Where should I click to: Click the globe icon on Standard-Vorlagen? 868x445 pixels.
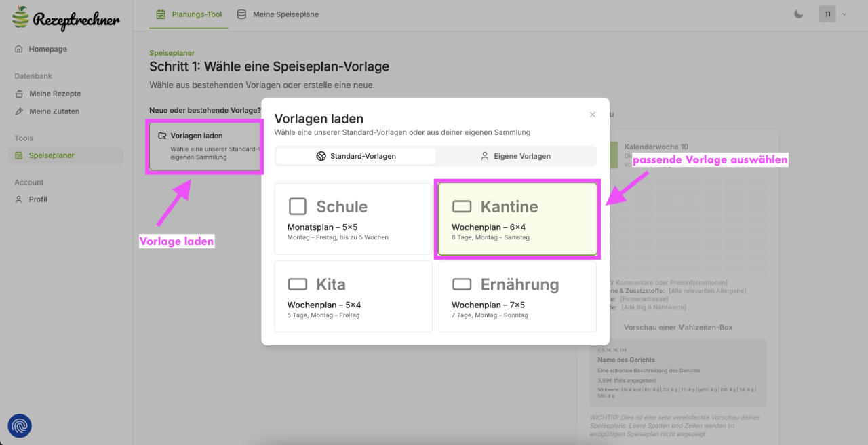[321, 155]
